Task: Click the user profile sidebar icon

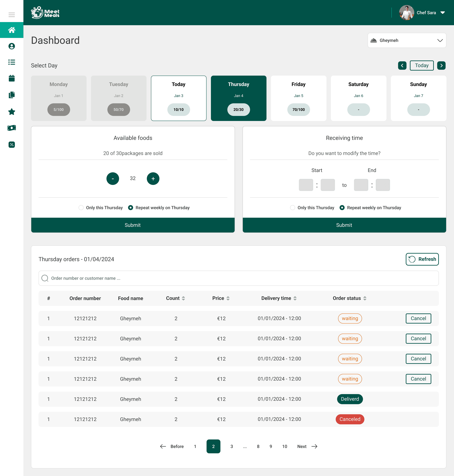Action: tap(12, 46)
